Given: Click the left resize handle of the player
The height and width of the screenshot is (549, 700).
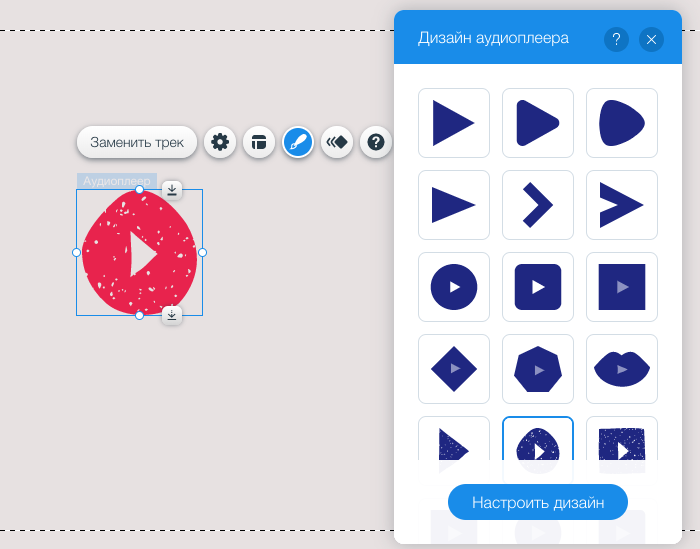Looking at the screenshot, I should point(76,253).
